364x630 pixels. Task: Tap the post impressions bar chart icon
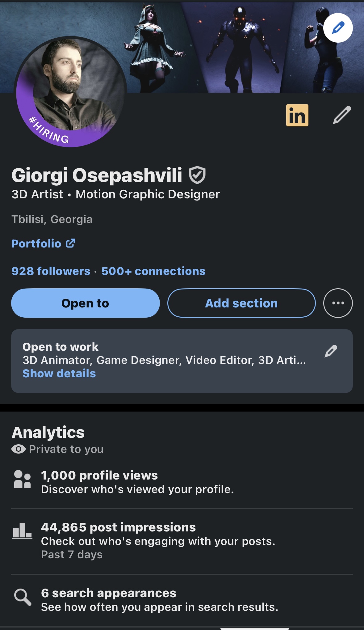22,531
